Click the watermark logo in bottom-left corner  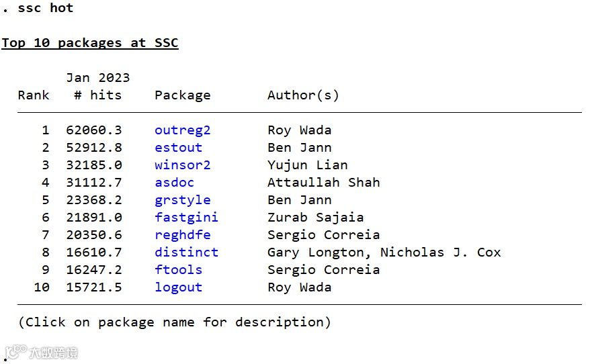point(40,353)
